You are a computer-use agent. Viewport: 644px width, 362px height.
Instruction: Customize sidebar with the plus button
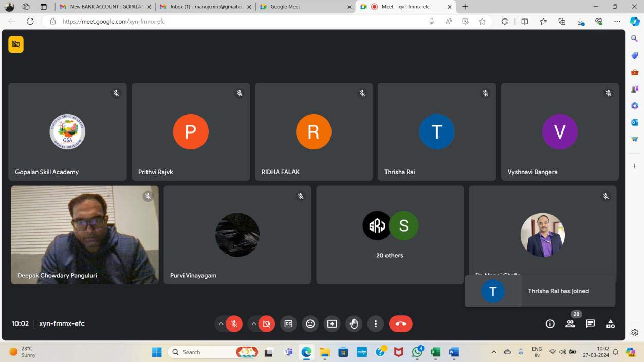635,166
